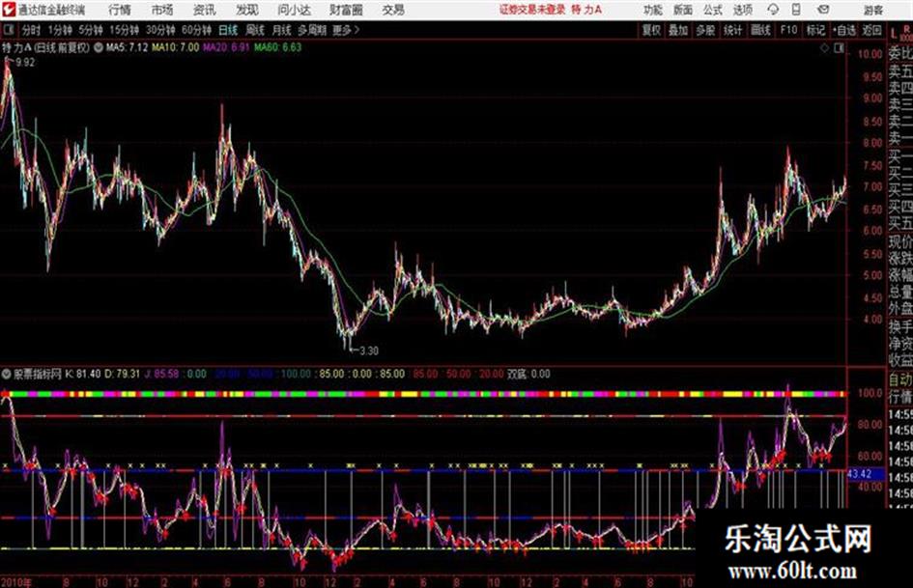Screen dimensions: 913x588
Task: Click the 3.30 low price label
Action: pos(368,351)
